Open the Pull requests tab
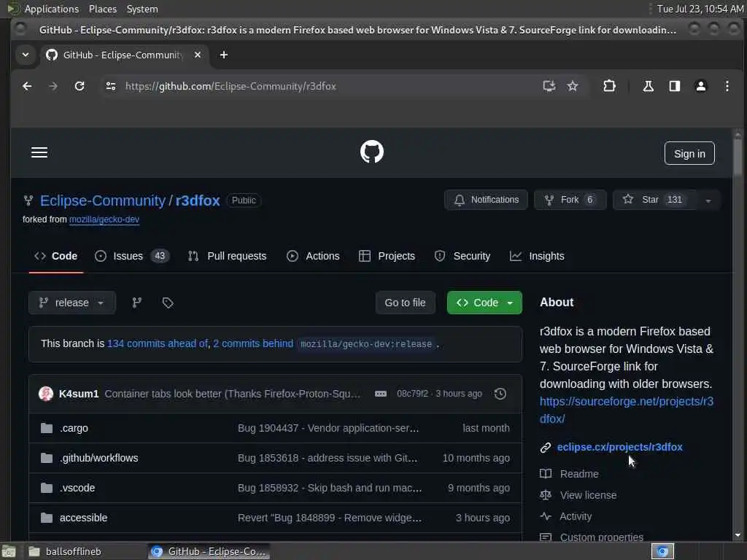The width and height of the screenshot is (747, 560). (x=228, y=256)
